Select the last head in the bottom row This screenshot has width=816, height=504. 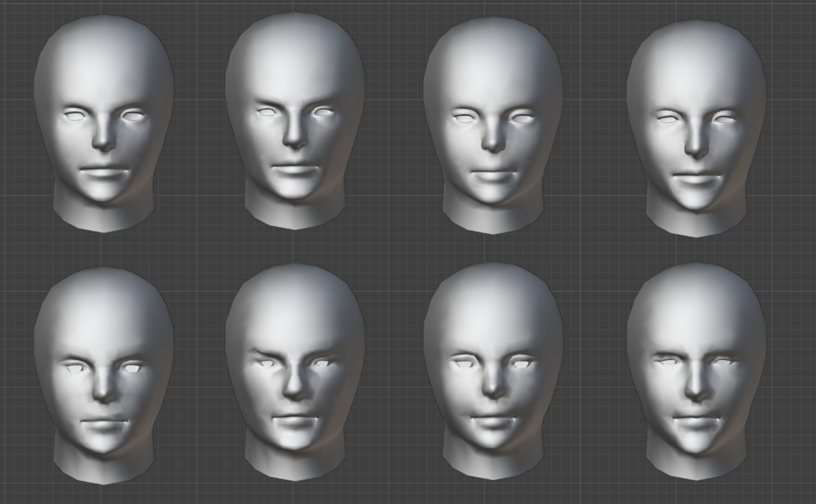pyautogui.click(x=696, y=372)
